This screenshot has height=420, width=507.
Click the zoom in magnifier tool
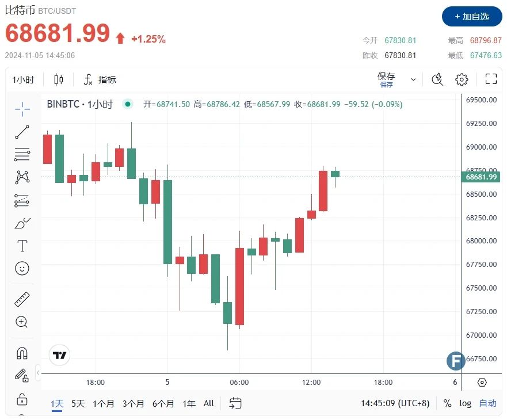coord(22,322)
